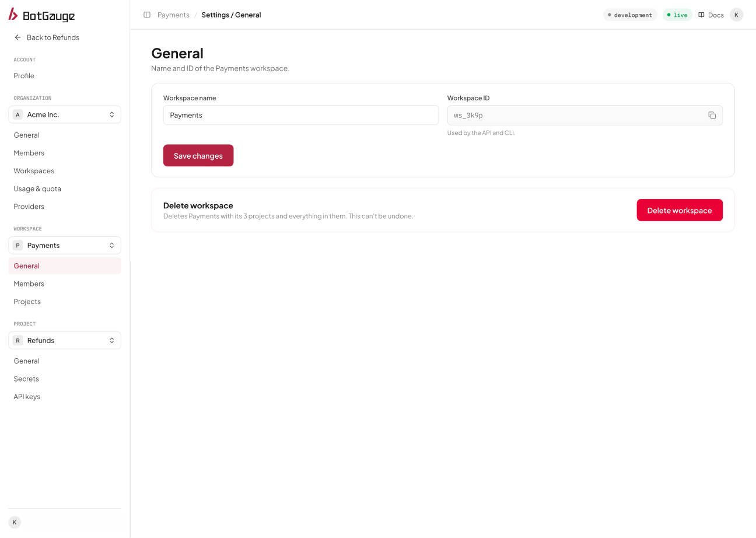The height and width of the screenshot is (538, 756).
Task: Click the BotGauge logo
Action: tap(41, 15)
